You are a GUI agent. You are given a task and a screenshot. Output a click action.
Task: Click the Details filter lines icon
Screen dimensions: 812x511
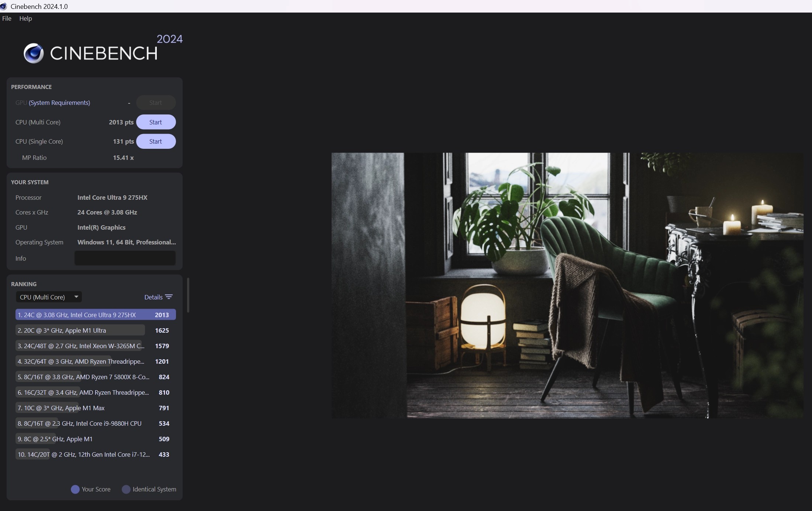[x=169, y=297]
